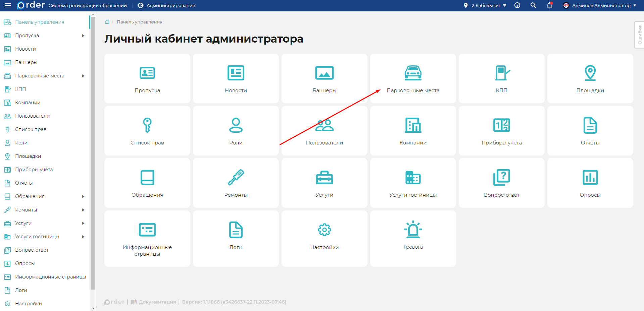The height and width of the screenshot is (311, 644).
Task: Select Компании in the sidebar
Action: (x=28, y=103)
